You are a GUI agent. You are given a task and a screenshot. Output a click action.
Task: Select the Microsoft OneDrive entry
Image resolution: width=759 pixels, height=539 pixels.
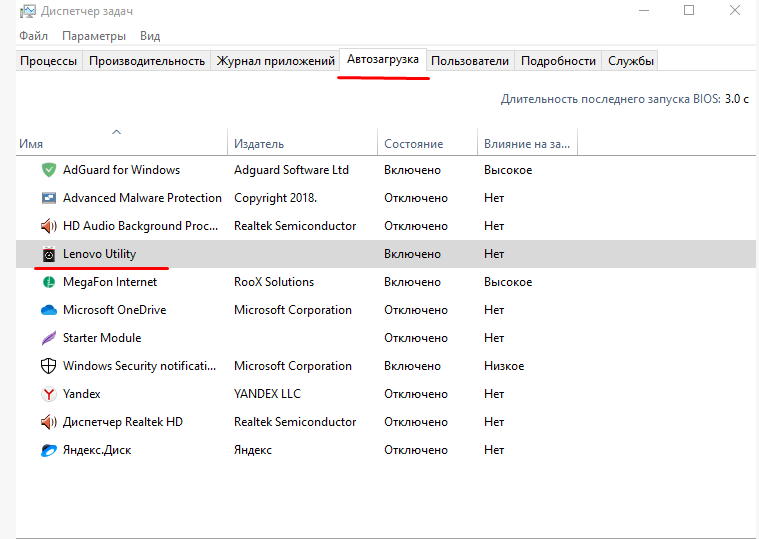pyautogui.click(x=114, y=310)
